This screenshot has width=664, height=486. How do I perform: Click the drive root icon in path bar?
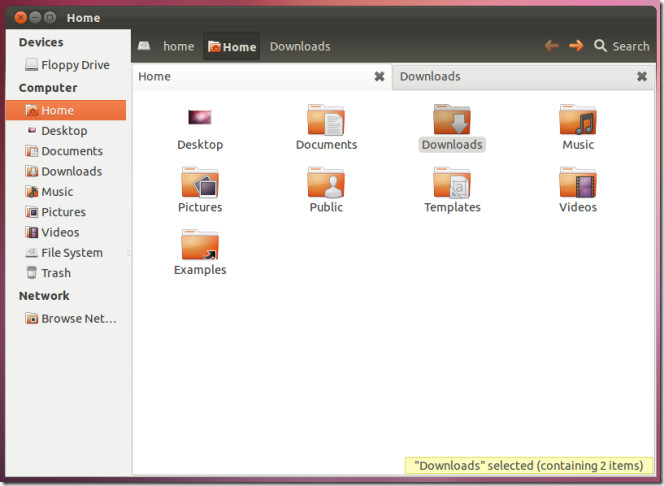coord(144,46)
